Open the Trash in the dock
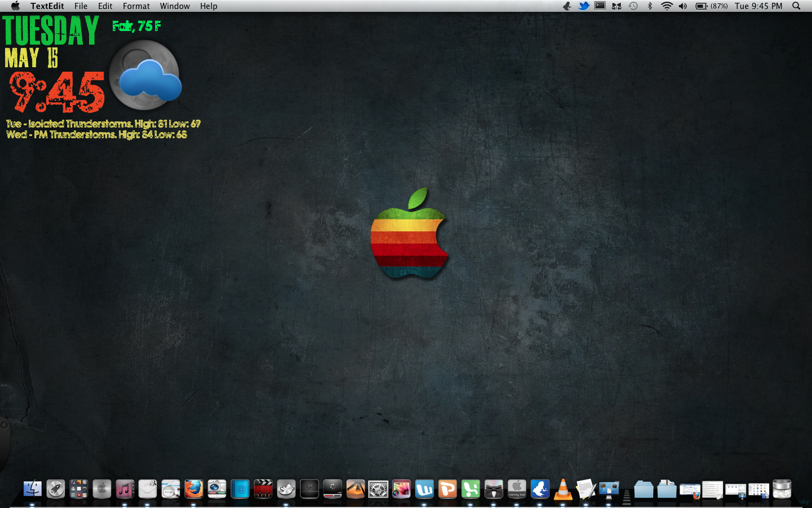This screenshot has width=812, height=508. pyautogui.click(x=782, y=489)
